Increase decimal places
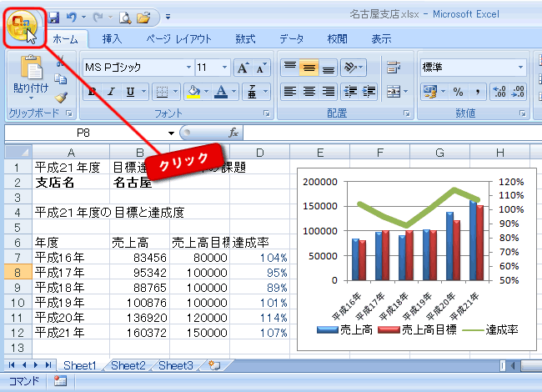 pos(499,92)
